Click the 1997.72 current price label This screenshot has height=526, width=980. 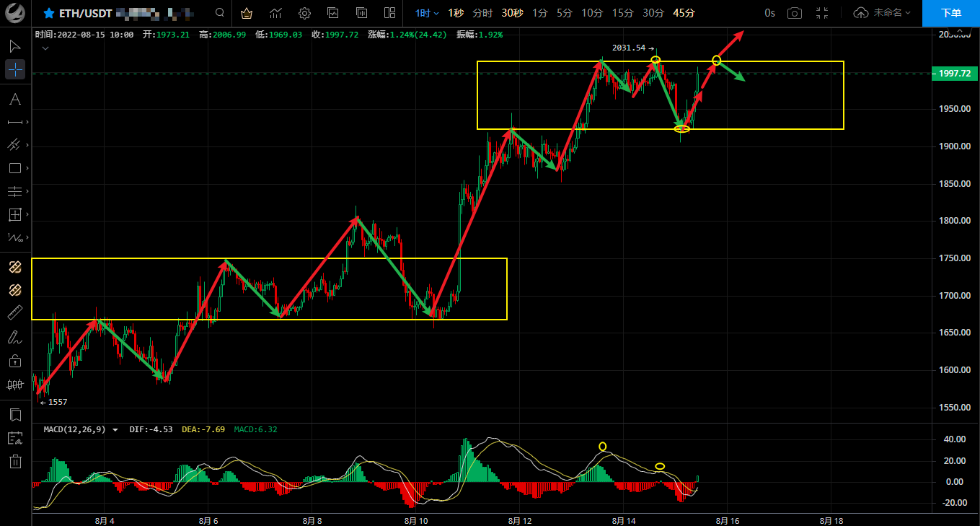[x=954, y=74]
